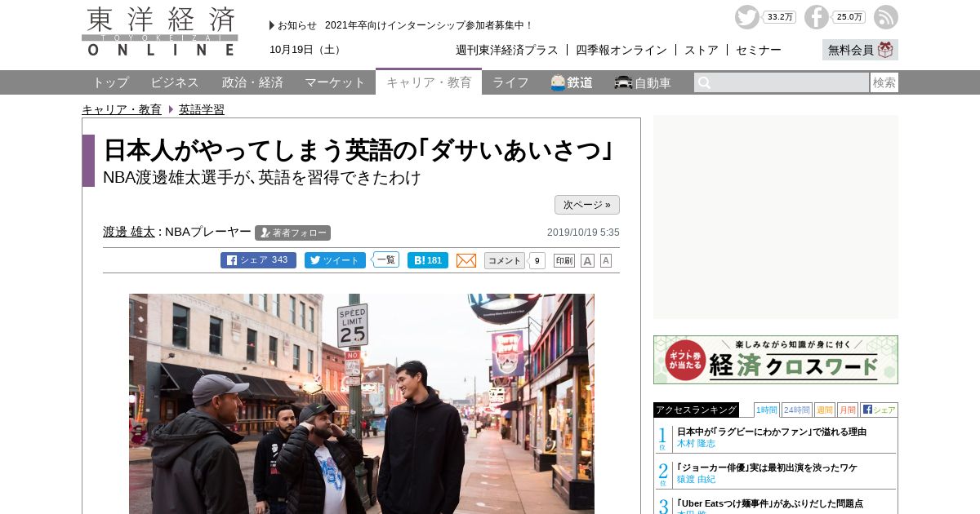Open ranked article about Uber Eatsつけ麺事件
The height and width of the screenshot is (514, 980).
[x=770, y=503]
